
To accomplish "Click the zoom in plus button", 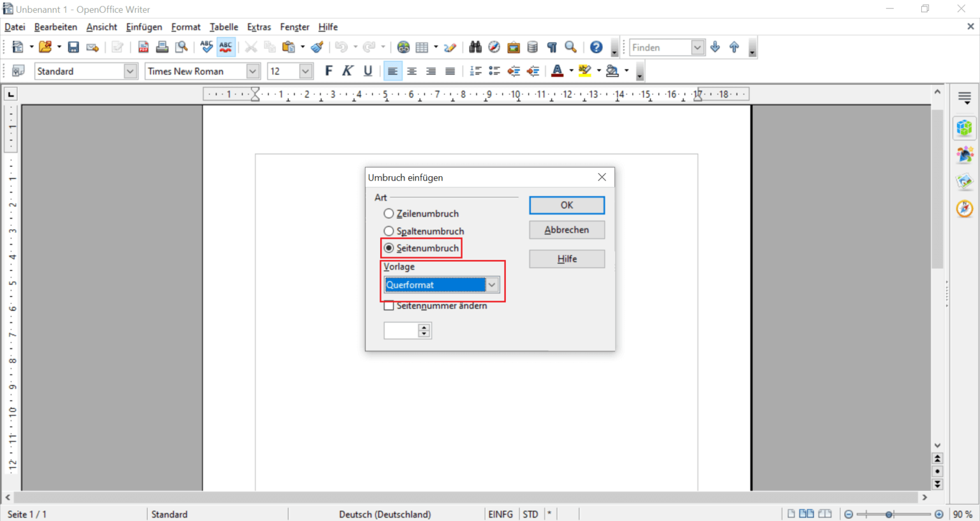I will [x=939, y=514].
